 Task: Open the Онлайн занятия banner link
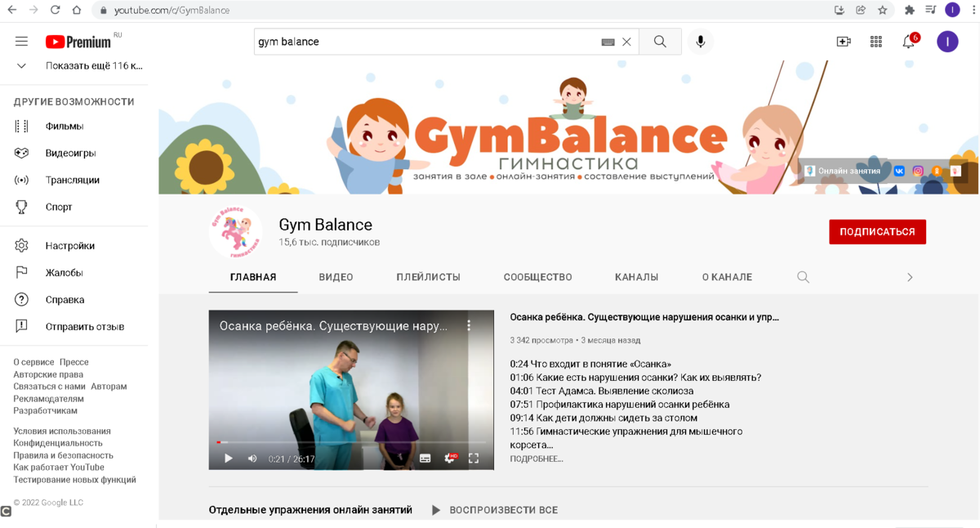[x=843, y=171]
